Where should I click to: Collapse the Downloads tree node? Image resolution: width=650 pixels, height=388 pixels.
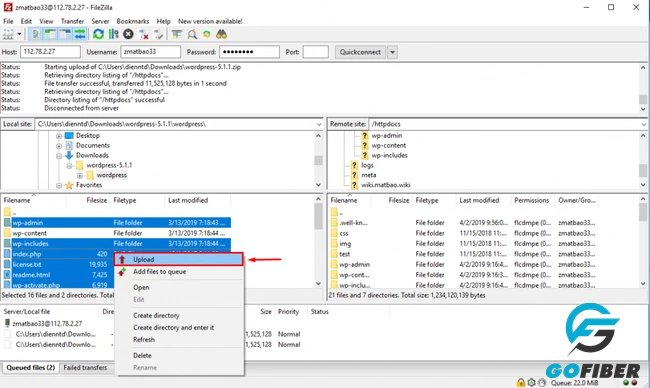coord(59,156)
